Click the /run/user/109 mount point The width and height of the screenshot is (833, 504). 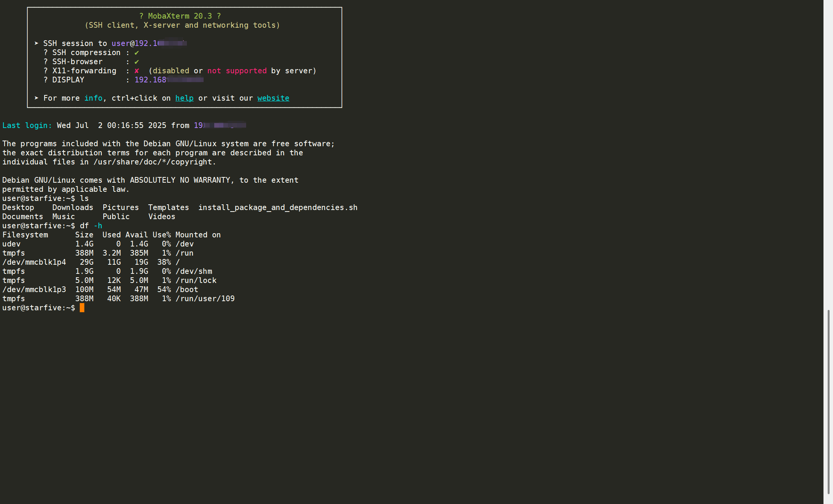point(205,299)
